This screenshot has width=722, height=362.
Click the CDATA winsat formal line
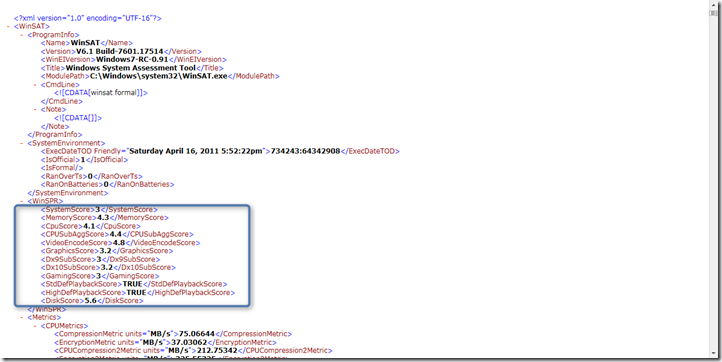point(101,93)
